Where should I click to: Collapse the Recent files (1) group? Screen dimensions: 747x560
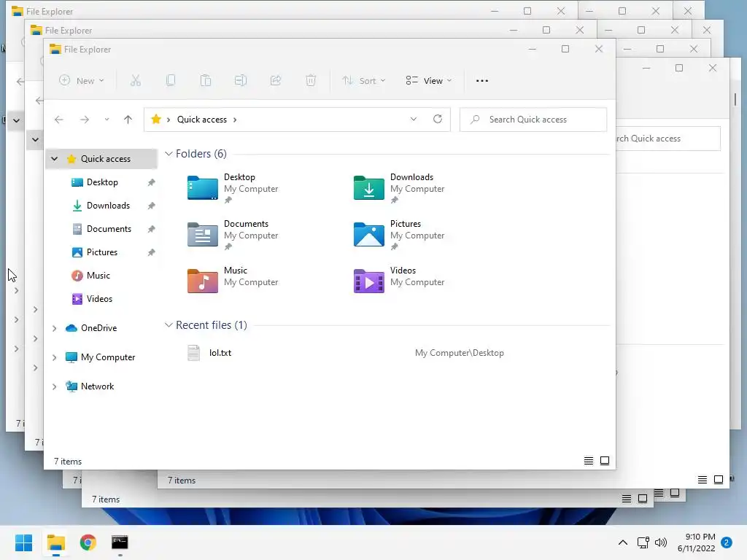tap(169, 324)
